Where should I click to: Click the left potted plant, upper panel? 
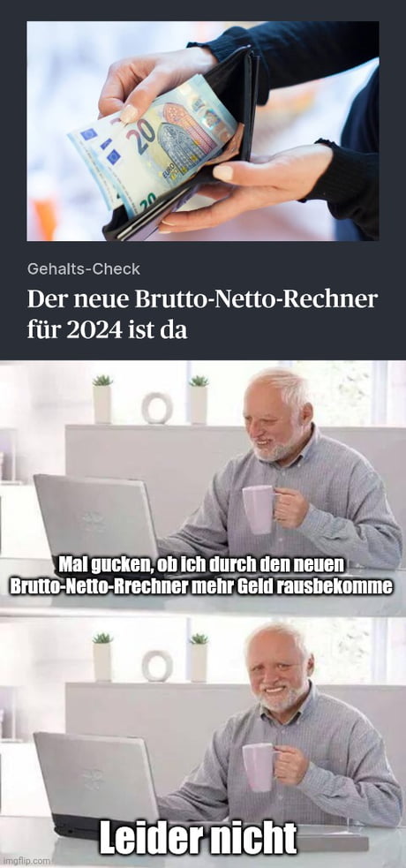102,399
